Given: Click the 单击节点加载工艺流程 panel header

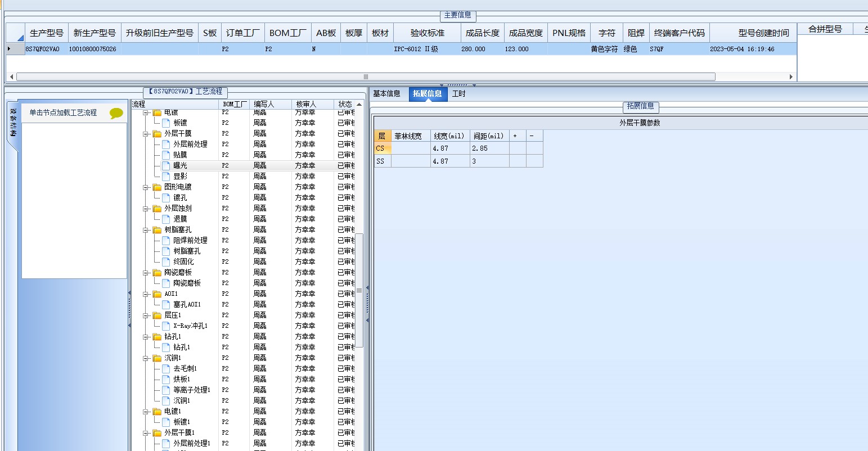Looking at the screenshot, I should (x=74, y=113).
